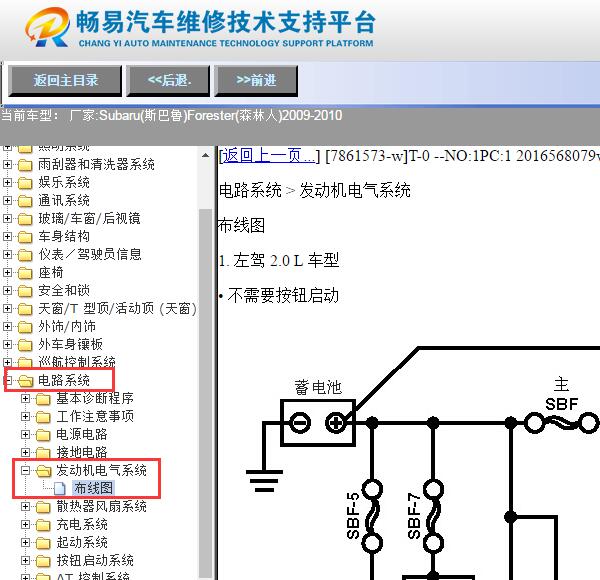Click the 仪表/驾驶员信息 folder icon
Image resolution: width=600 pixels, height=580 pixels.
point(25,255)
